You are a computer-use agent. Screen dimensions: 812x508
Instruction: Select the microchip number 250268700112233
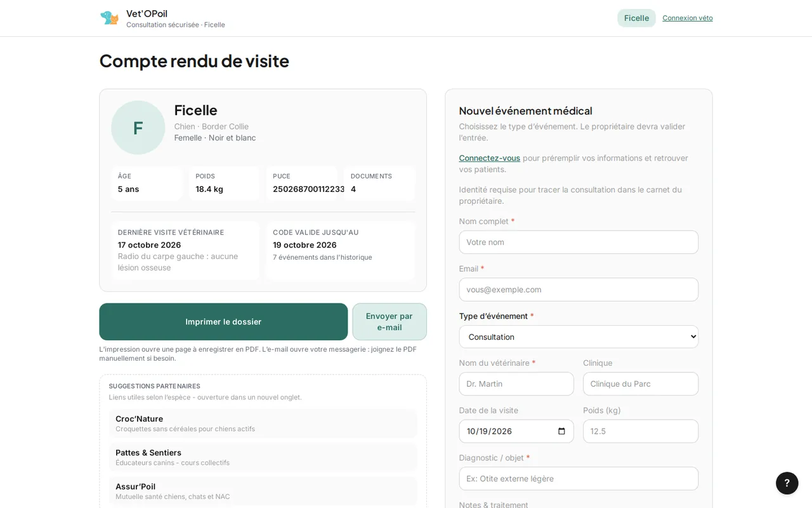pyautogui.click(x=309, y=189)
